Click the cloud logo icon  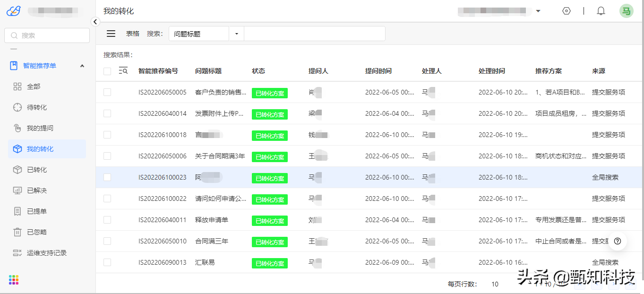[13, 10]
